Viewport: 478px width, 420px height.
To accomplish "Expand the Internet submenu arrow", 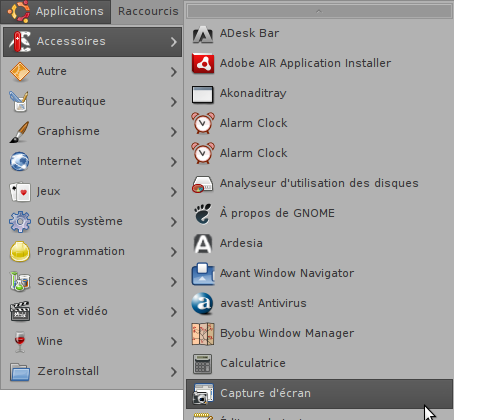I will (173, 162).
